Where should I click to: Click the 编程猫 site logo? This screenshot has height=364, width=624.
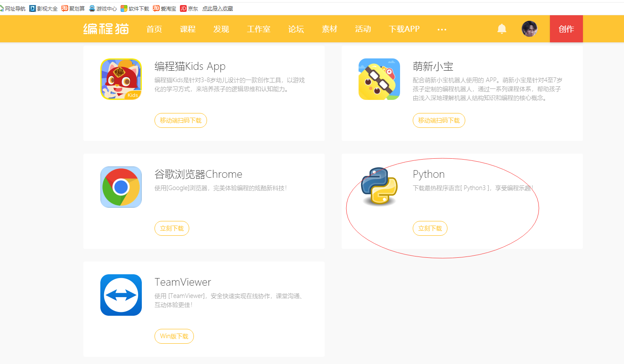[106, 29]
